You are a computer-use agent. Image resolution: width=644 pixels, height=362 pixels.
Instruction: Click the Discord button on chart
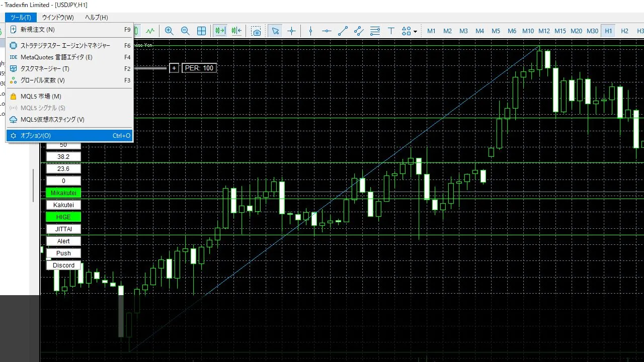click(63, 265)
